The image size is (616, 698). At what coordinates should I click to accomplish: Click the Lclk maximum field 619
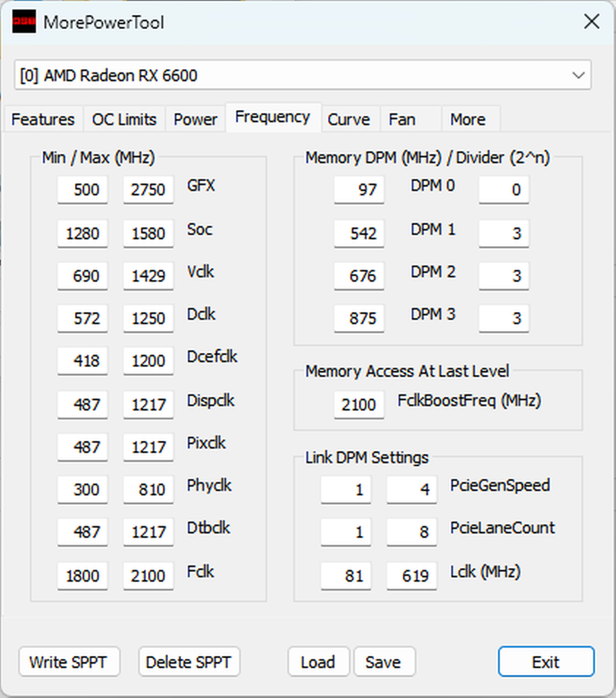[412, 576]
